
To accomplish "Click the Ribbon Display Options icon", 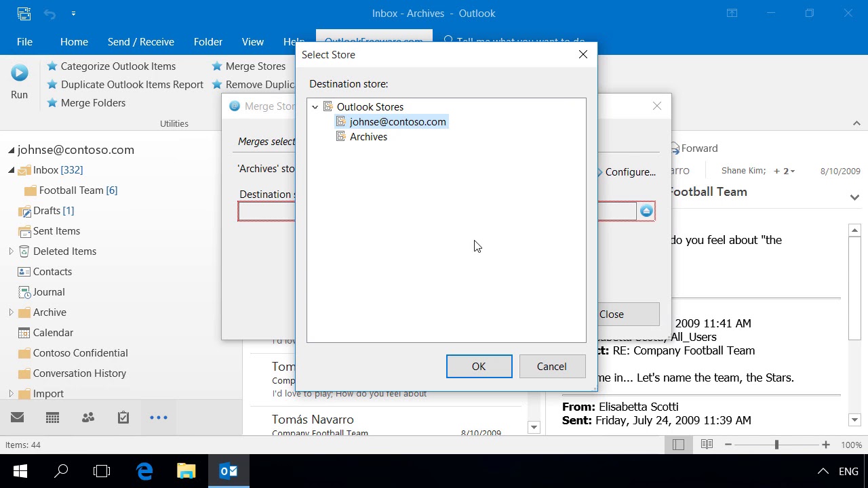I will 732,14.
